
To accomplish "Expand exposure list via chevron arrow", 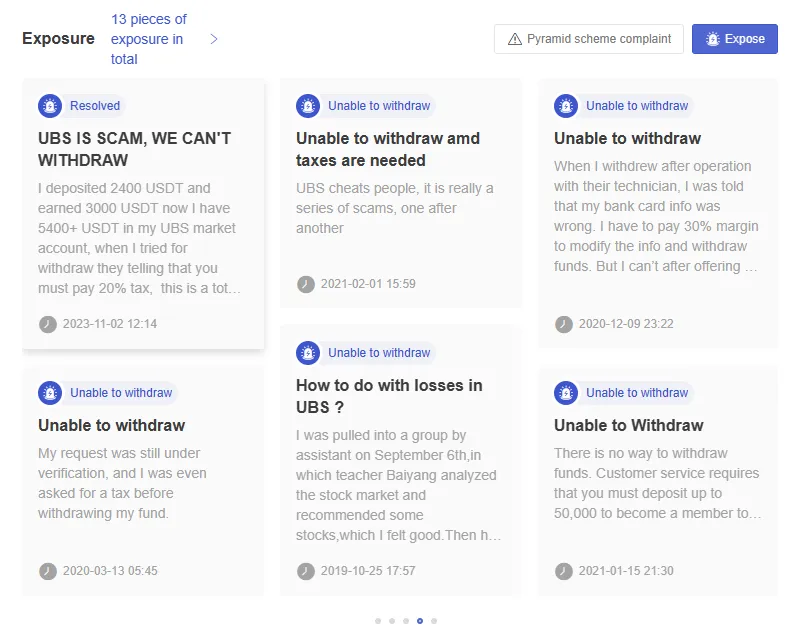I will point(214,39).
